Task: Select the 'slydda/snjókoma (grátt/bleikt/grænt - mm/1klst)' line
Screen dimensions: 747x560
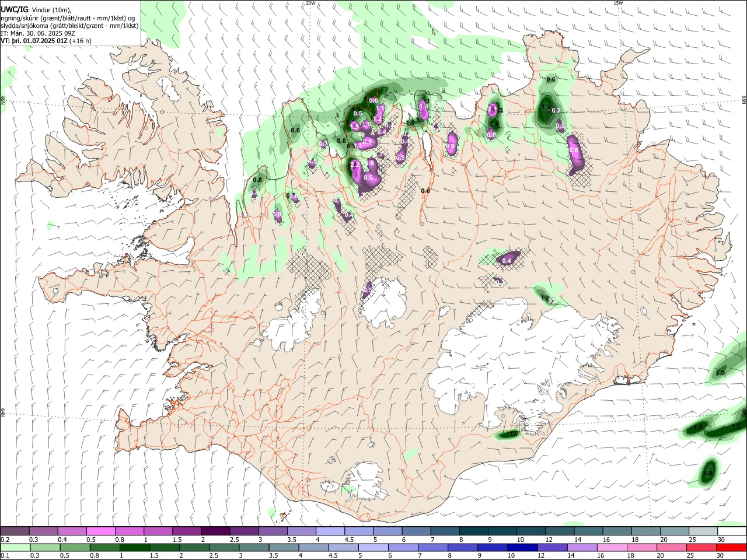Action: tap(69, 26)
